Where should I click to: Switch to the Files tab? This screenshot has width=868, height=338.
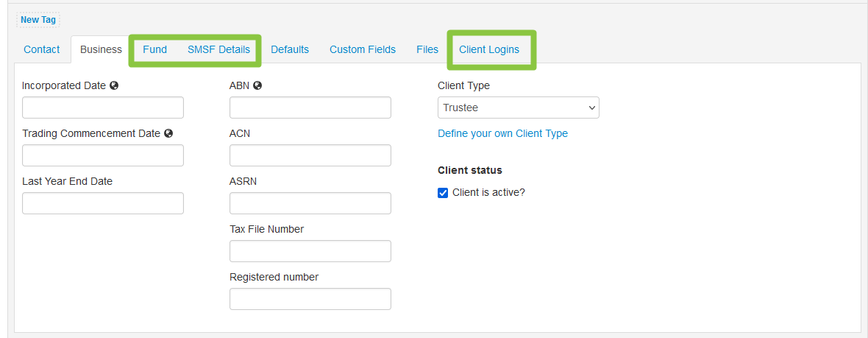(x=427, y=49)
